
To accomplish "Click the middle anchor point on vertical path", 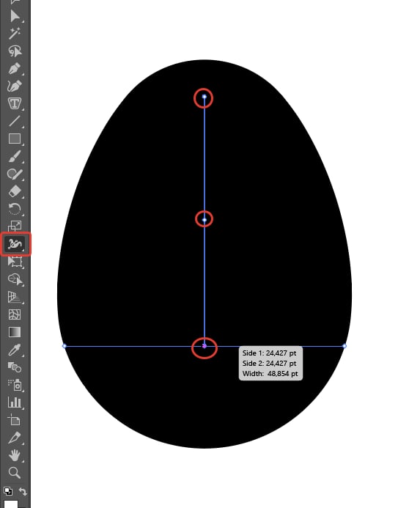I will coord(205,220).
